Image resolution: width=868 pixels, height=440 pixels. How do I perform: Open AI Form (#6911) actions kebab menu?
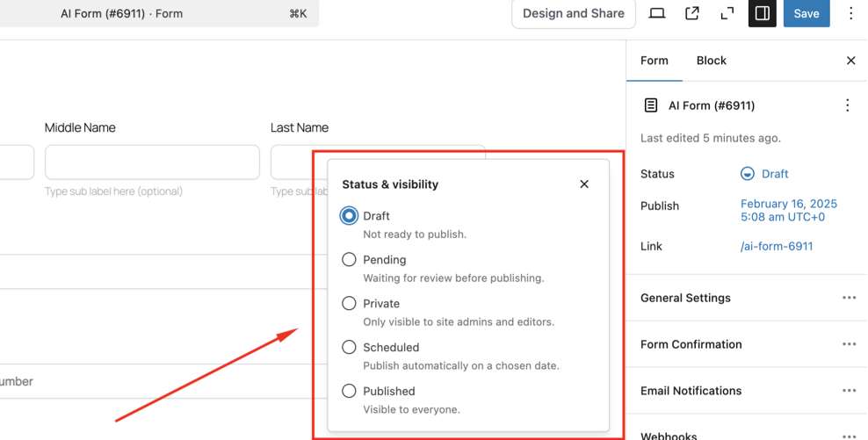[848, 105]
